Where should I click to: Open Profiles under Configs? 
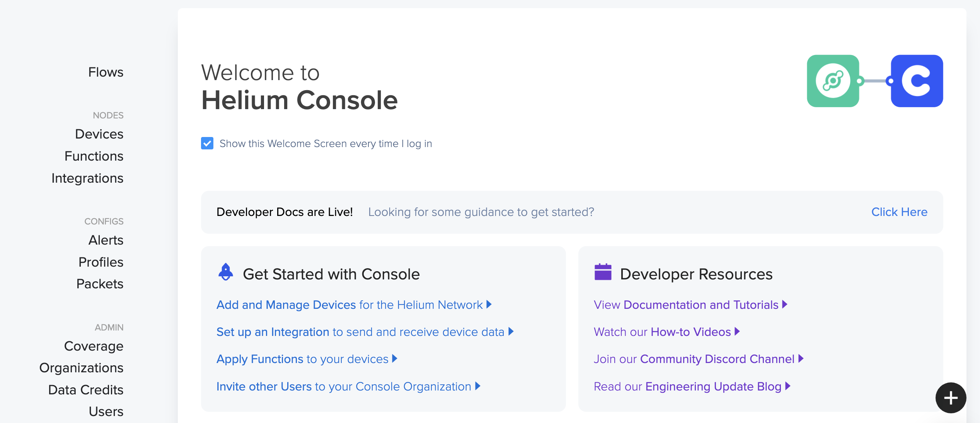[x=101, y=262]
